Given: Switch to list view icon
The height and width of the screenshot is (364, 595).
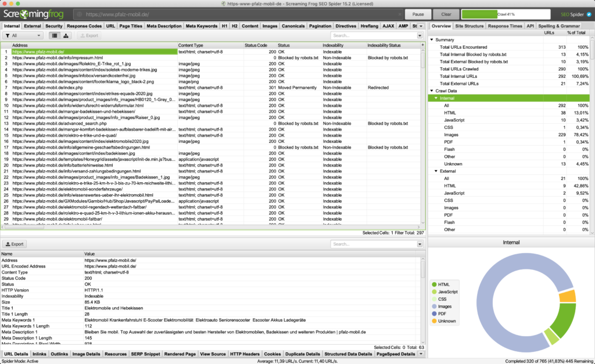Looking at the screenshot, I should (x=54, y=35).
